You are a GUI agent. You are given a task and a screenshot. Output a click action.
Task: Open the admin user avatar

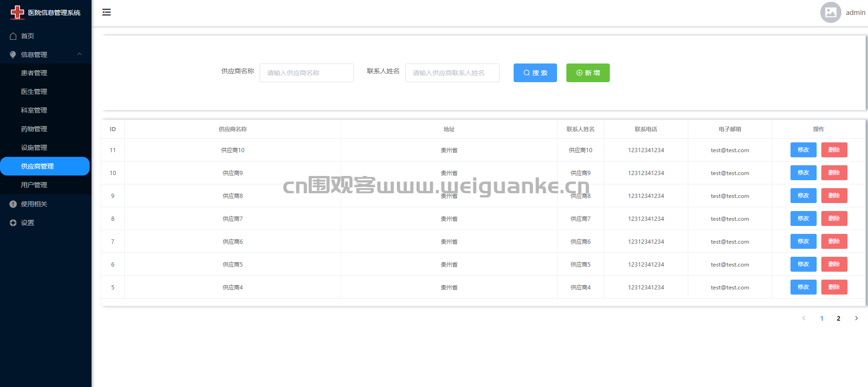(831, 13)
